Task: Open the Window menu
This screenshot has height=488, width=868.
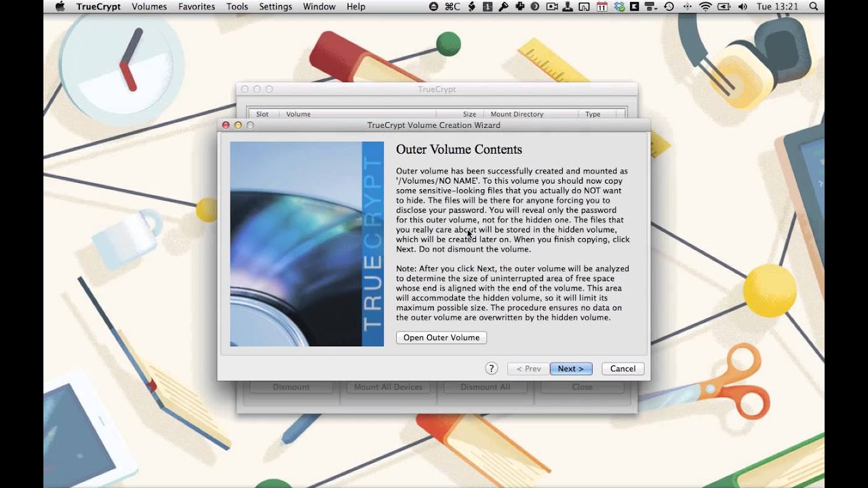Action: [319, 7]
